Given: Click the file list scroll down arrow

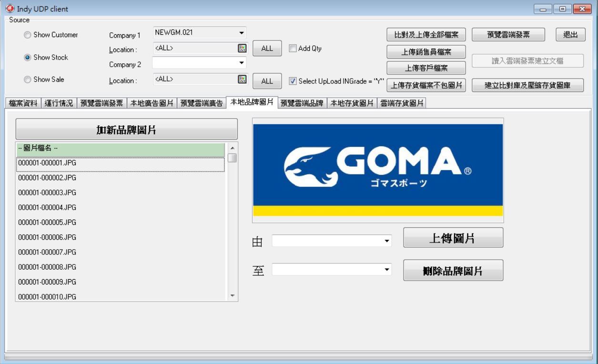Looking at the screenshot, I should [233, 296].
